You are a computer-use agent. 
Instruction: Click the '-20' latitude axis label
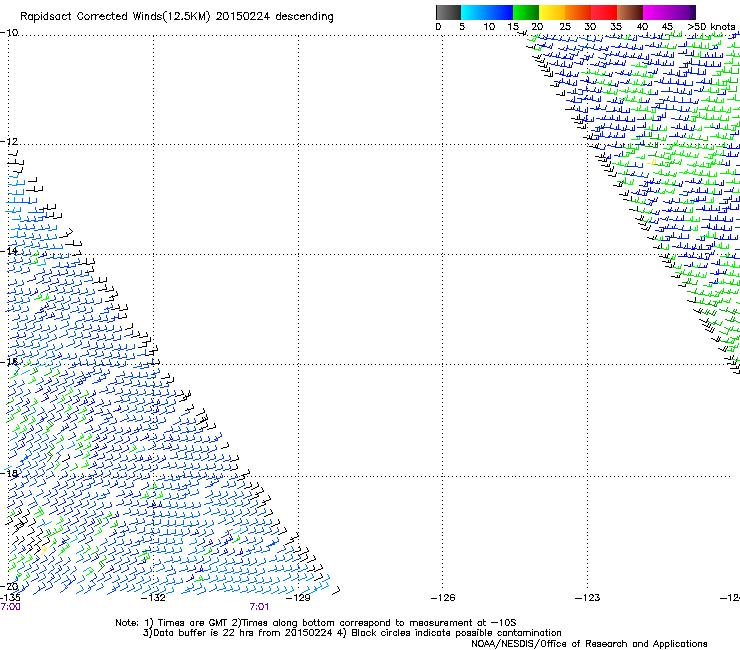coord(9,587)
